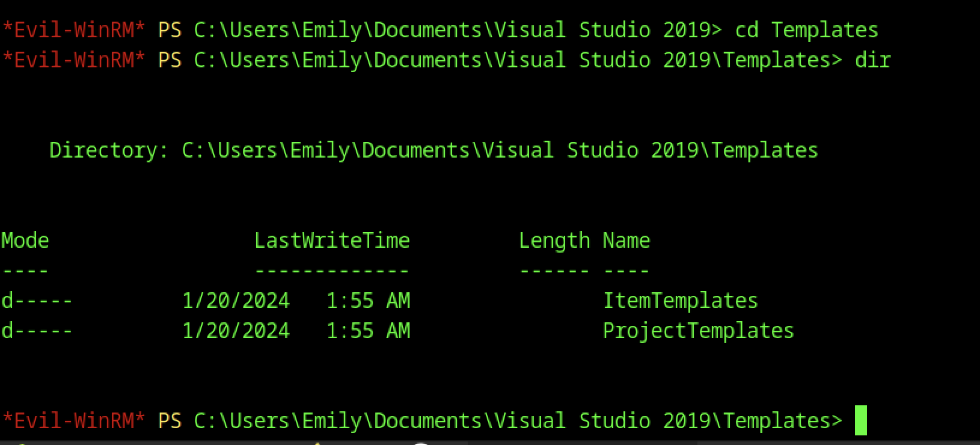
Task: Click the directory path after the 'Directory:' label
Action: click(500, 150)
